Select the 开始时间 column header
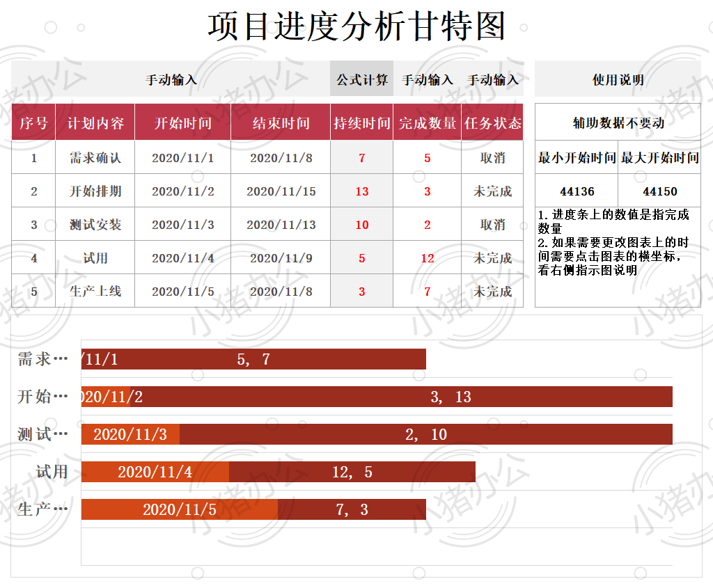The width and height of the screenshot is (713, 588). click(x=183, y=122)
